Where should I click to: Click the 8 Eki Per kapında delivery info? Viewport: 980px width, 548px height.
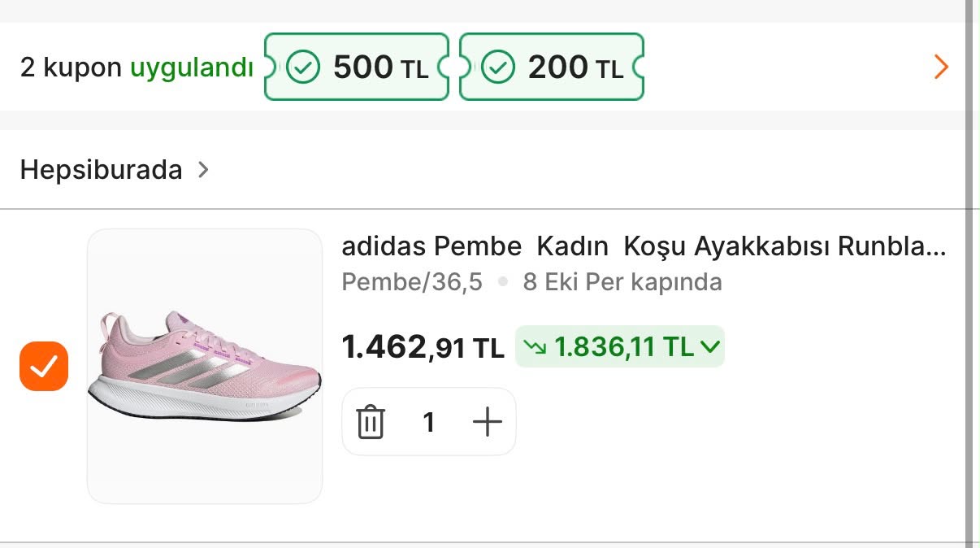(622, 282)
